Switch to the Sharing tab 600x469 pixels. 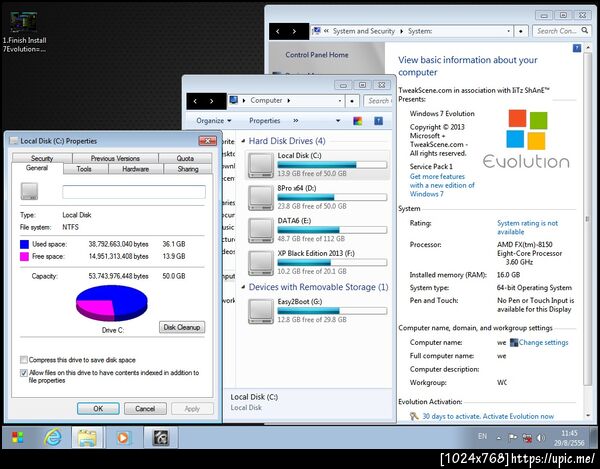pos(188,169)
